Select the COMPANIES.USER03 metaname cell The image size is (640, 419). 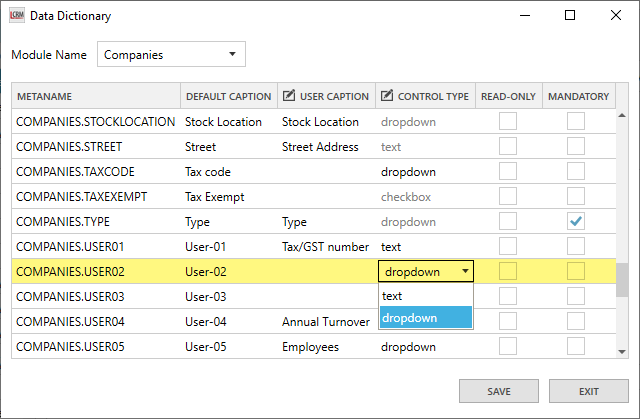(96, 296)
